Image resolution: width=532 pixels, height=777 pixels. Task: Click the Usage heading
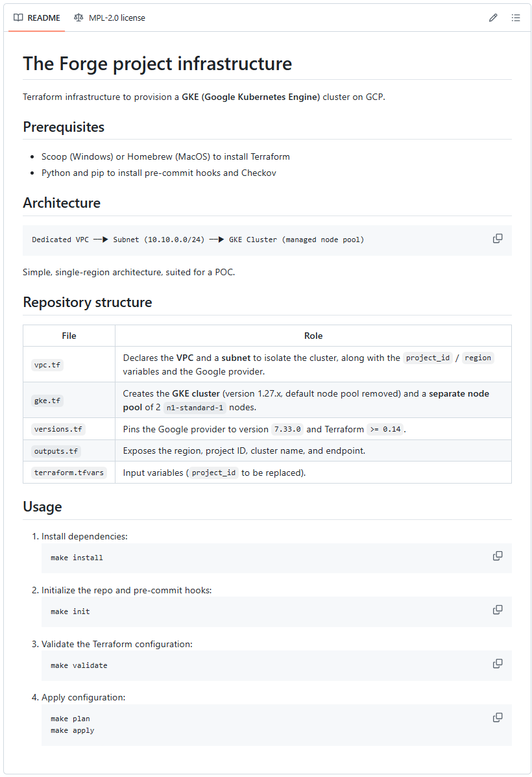(x=42, y=507)
